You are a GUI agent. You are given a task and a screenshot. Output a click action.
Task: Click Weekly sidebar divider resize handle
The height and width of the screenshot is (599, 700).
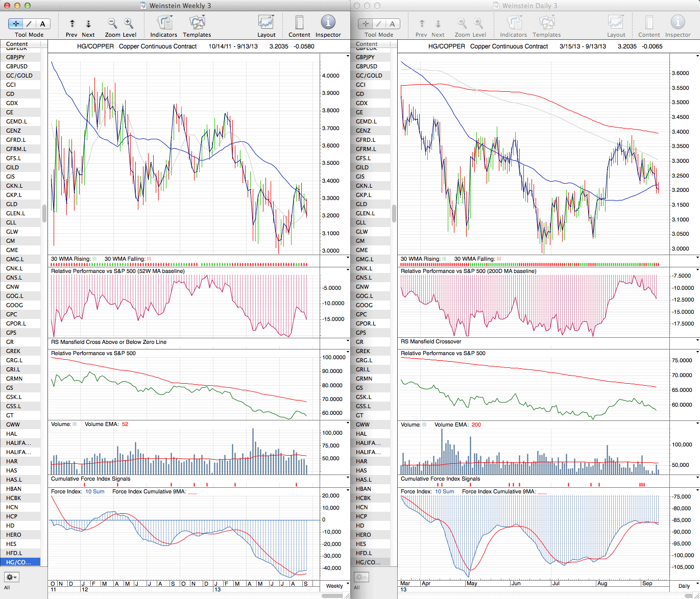[x=44, y=213]
